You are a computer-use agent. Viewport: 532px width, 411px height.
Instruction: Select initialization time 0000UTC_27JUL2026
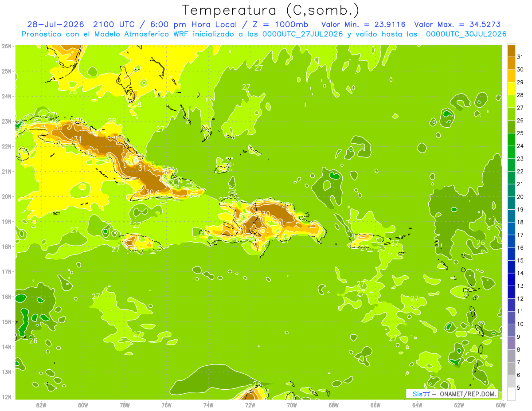point(302,34)
